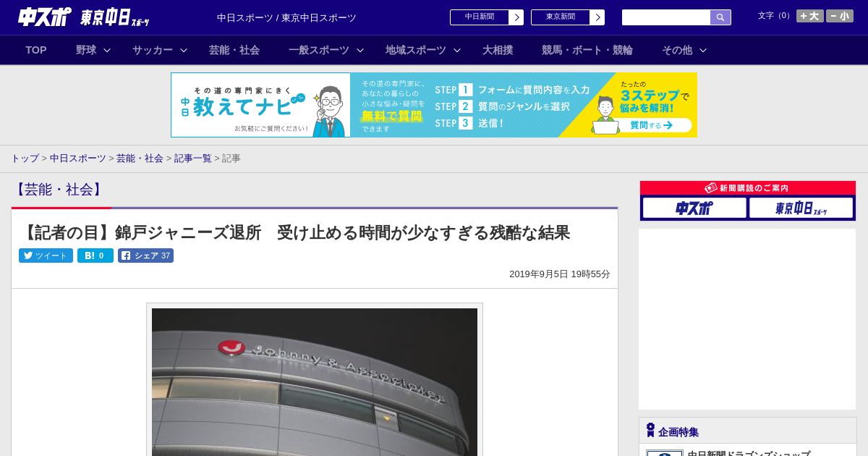Screen dimensions: 868x456
Task: Tweet the article via ツイート button
Action: tap(46, 256)
